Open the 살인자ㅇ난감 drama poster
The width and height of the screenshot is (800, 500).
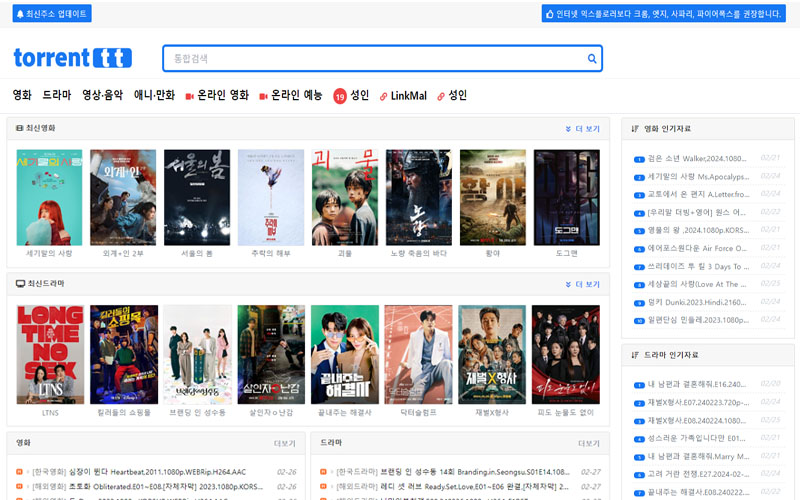coord(271,355)
